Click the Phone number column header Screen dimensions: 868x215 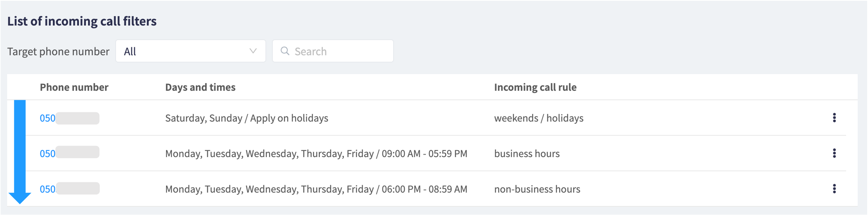tap(74, 87)
